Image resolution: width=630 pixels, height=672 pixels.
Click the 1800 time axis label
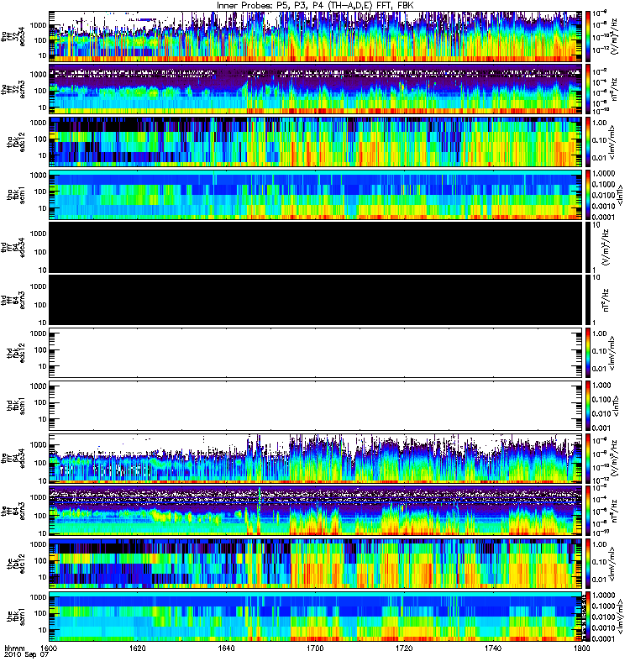(x=581, y=648)
